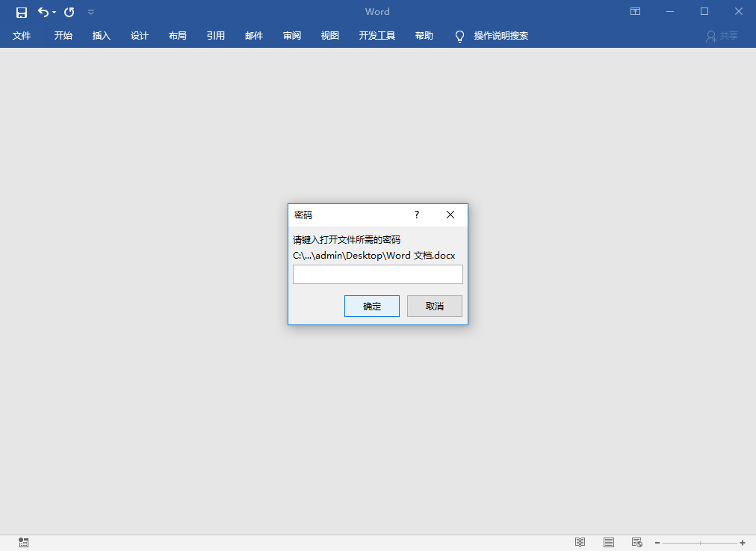Open the 邮件 tab
Image resolution: width=756 pixels, height=551 pixels.
[x=253, y=36]
